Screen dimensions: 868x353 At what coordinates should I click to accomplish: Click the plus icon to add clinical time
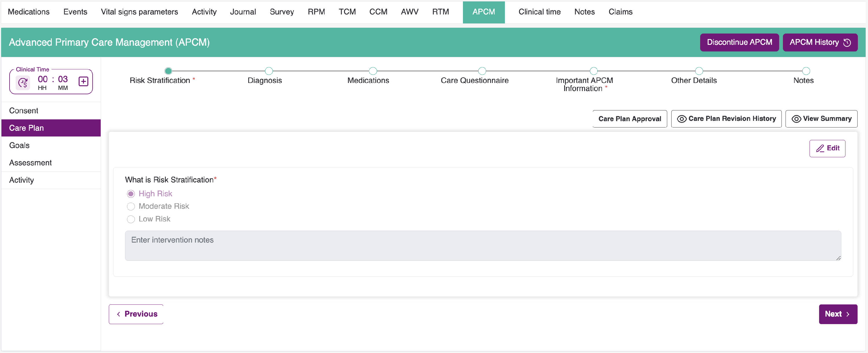[83, 82]
